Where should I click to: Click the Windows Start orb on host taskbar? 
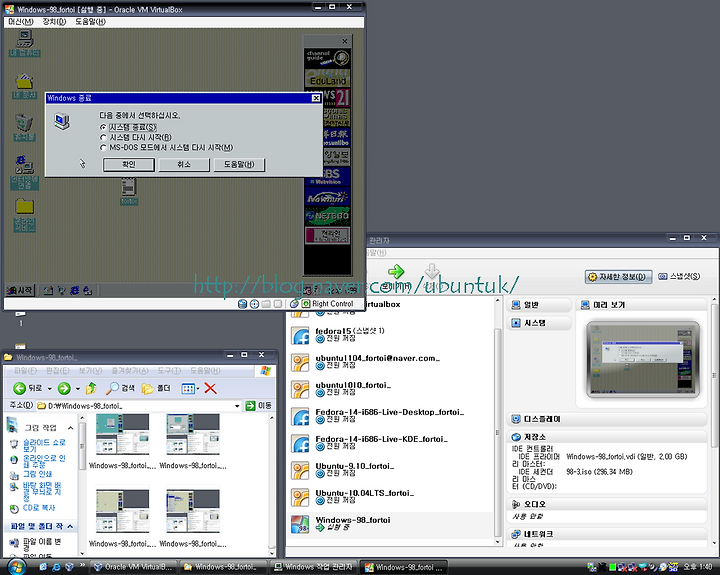[x=16, y=567]
